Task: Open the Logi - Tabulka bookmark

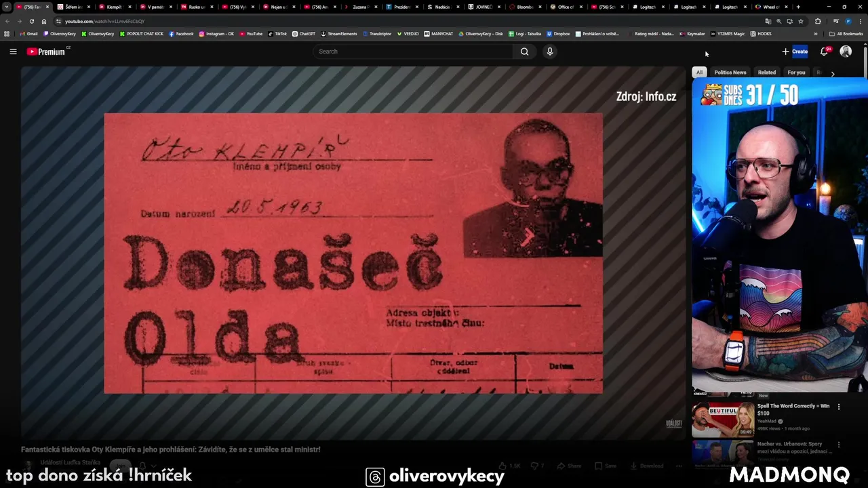Action: coord(524,34)
